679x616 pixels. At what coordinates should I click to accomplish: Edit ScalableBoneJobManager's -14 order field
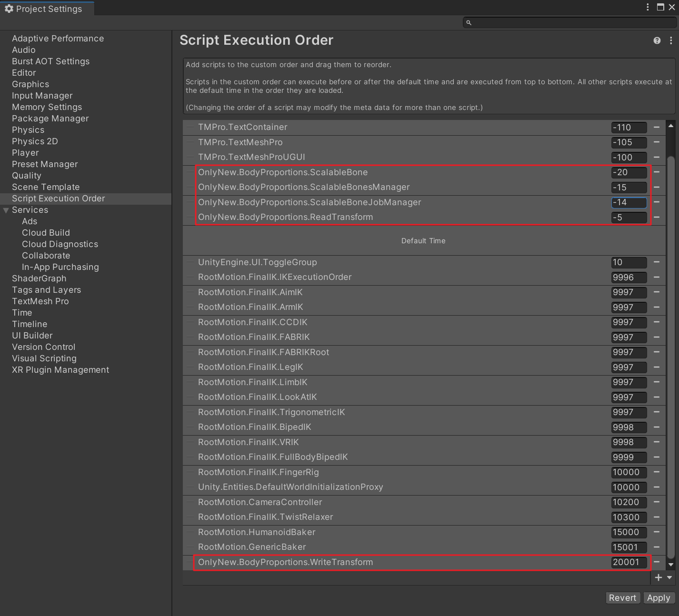coord(629,202)
